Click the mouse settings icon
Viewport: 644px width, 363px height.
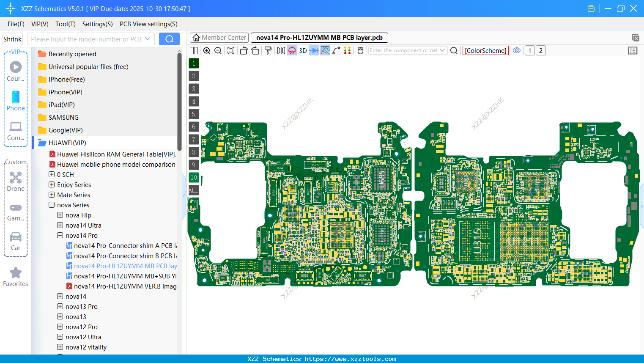(361, 50)
